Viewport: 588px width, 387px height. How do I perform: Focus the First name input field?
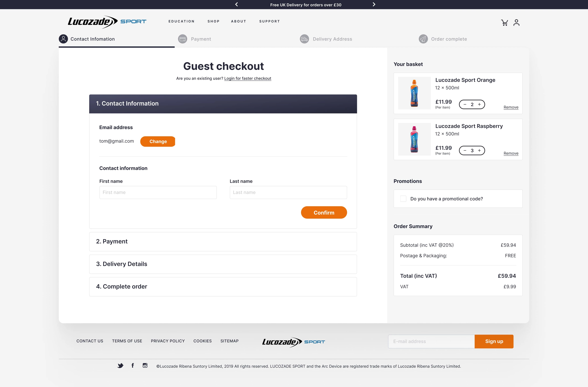(x=158, y=192)
